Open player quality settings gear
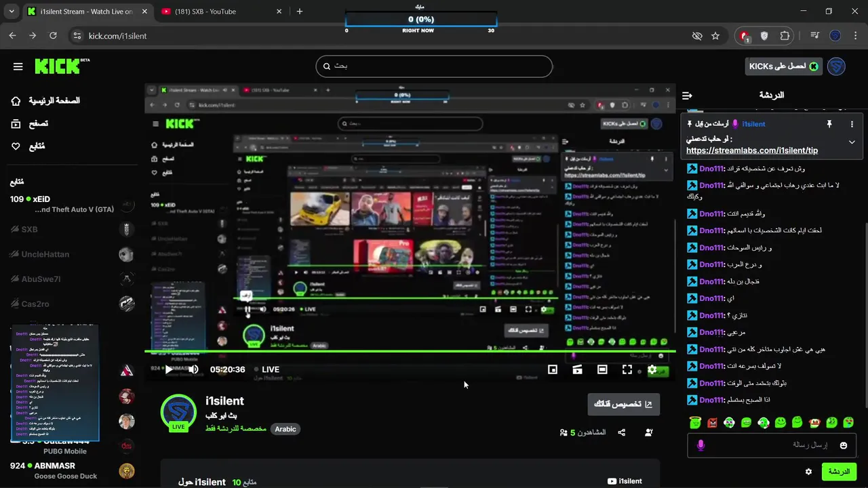This screenshot has width=868, height=488. click(x=652, y=369)
